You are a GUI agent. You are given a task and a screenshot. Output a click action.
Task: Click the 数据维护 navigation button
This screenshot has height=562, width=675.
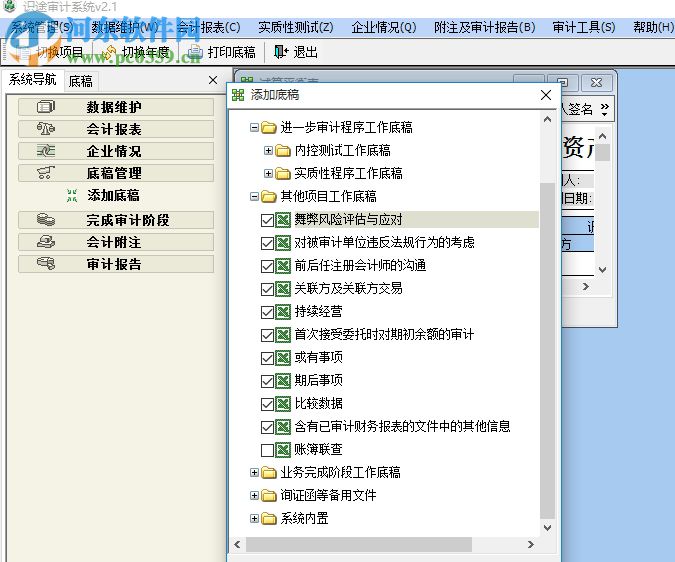click(116, 107)
